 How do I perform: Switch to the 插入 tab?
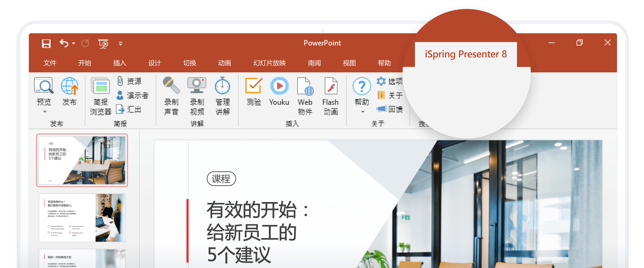pyautogui.click(x=120, y=63)
